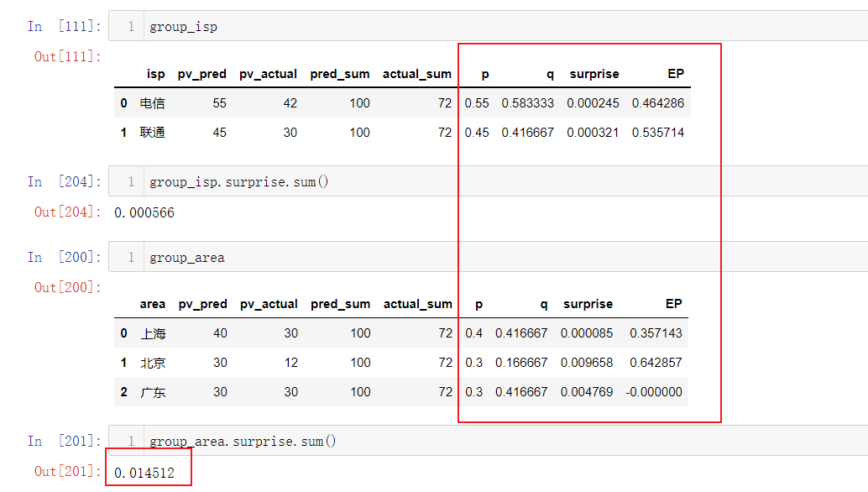
Task: Click the 广东 cell in the area table
Action: [x=154, y=391]
